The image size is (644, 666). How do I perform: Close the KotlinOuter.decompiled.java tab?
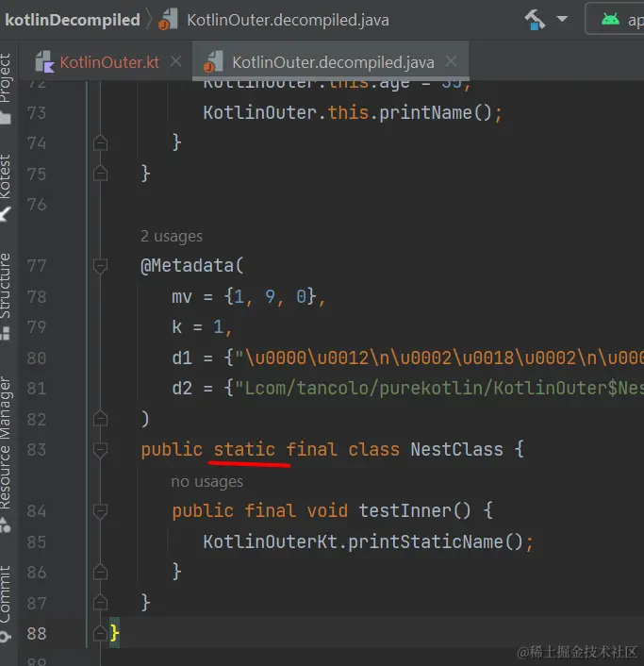tap(452, 61)
